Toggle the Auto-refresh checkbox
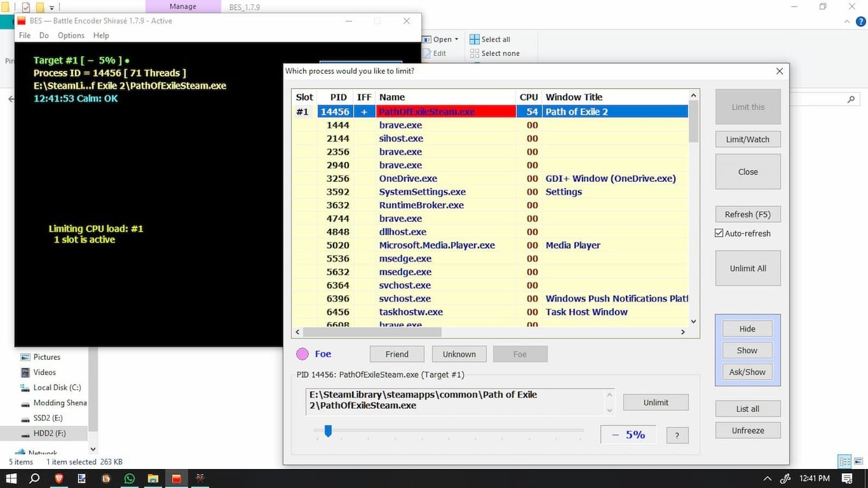The width and height of the screenshot is (868, 488). (719, 233)
